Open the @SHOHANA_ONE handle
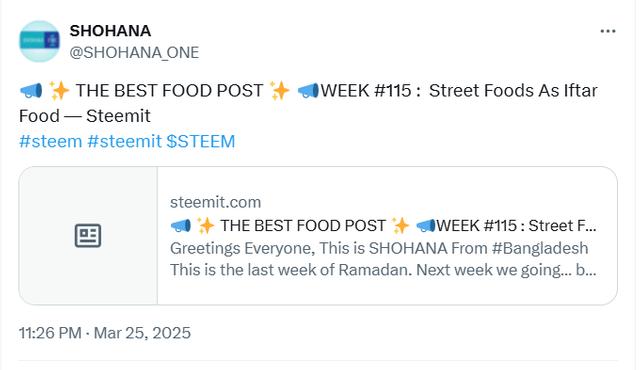The height and width of the screenshot is (370, 640). pos(134,53)
